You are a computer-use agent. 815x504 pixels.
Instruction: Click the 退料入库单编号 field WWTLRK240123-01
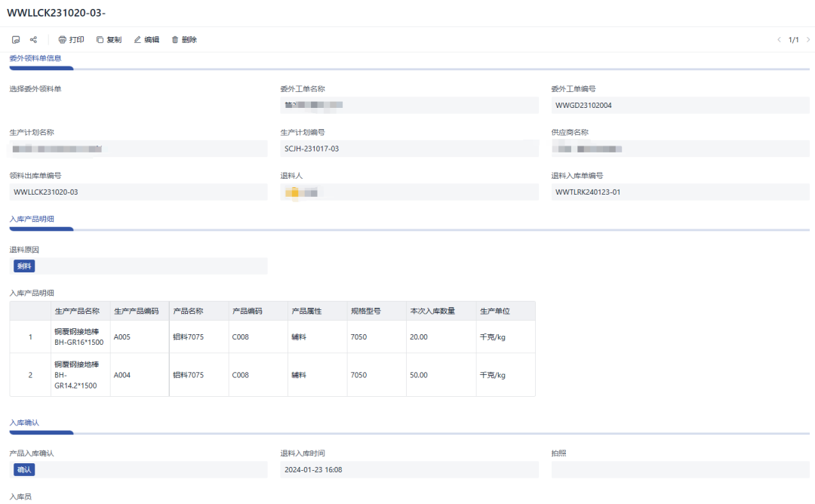[679, 192]
